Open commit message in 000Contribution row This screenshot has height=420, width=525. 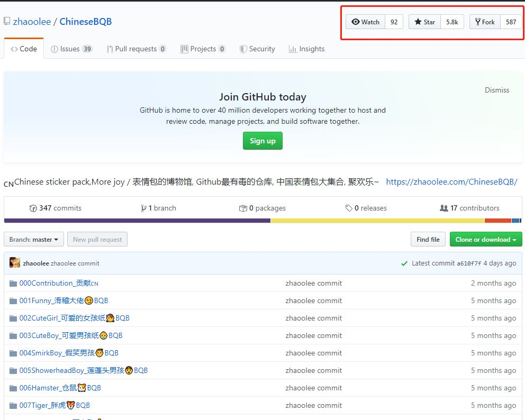pos(314,283)
